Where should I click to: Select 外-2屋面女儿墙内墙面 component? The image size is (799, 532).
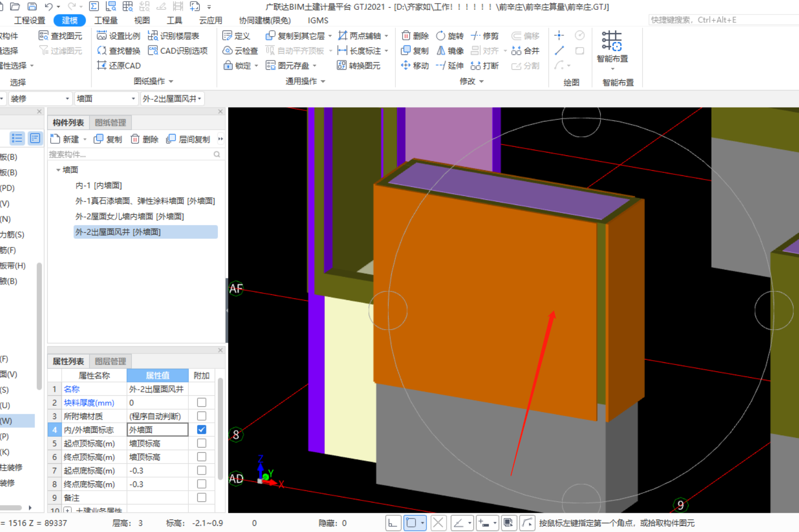[129, 216]
